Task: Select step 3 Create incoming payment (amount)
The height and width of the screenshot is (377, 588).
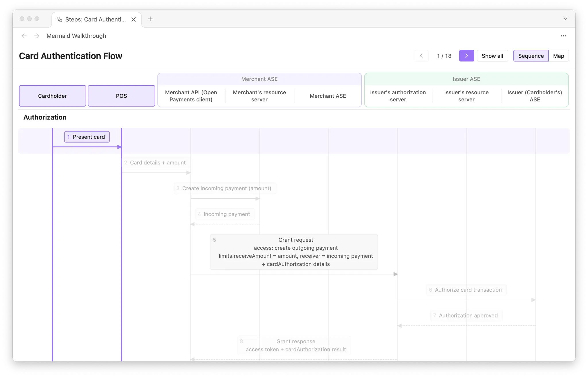Action: 225,188
